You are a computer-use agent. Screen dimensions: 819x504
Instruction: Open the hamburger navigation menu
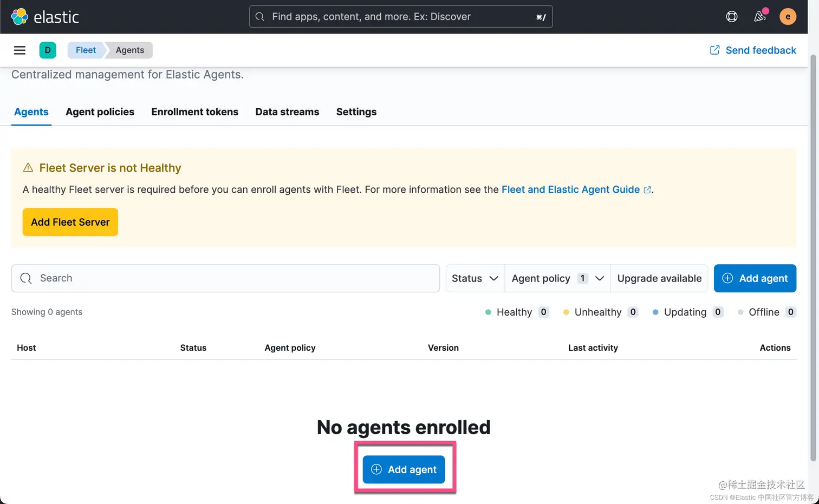tap(19, 50)
